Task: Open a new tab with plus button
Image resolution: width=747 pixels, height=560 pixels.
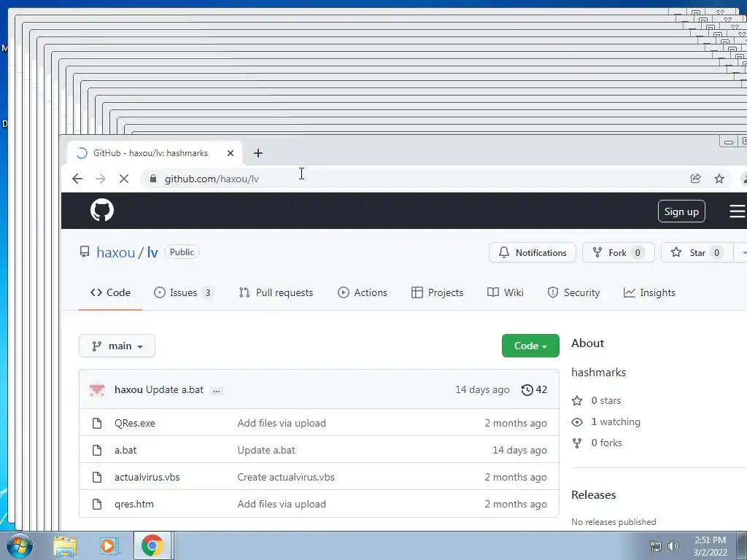Action: (x=258, y=153)
